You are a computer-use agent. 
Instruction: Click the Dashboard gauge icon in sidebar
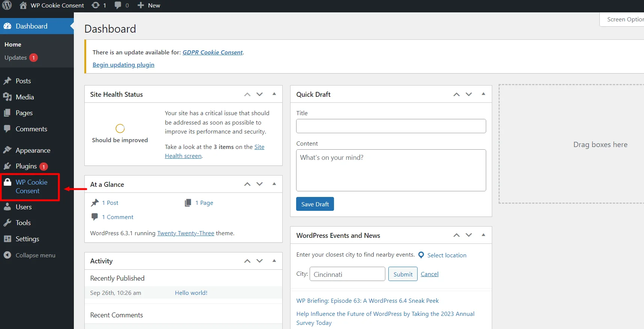point(7,26)
